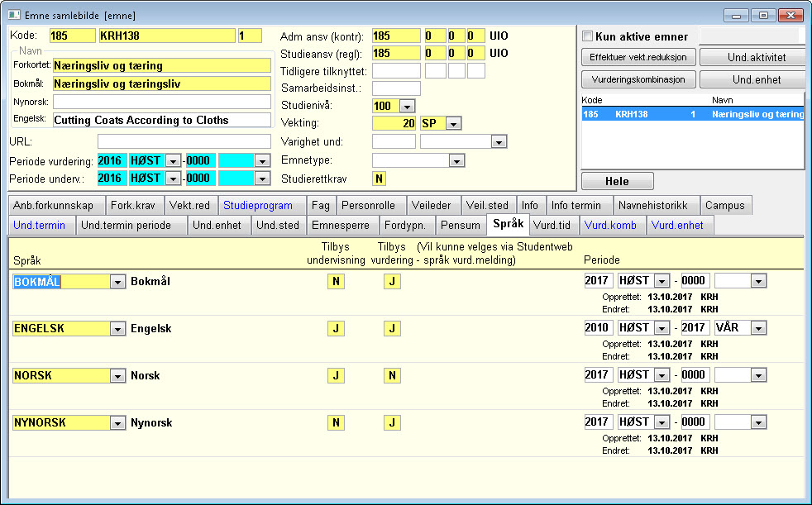Click the Samarbeidsinst. input field
This screenshot has height=505, width=812.
tap(397, 88)
